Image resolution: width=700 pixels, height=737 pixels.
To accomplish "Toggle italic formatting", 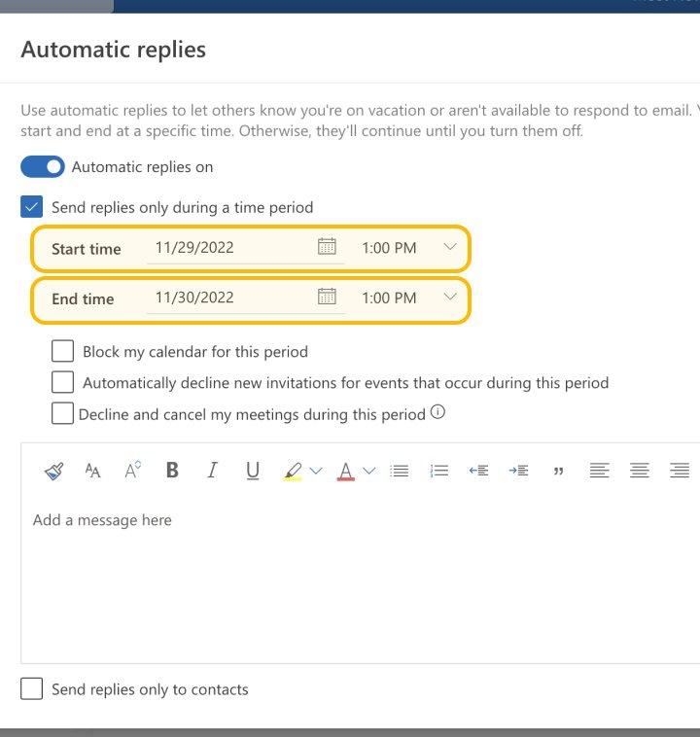I will (213, 470).
